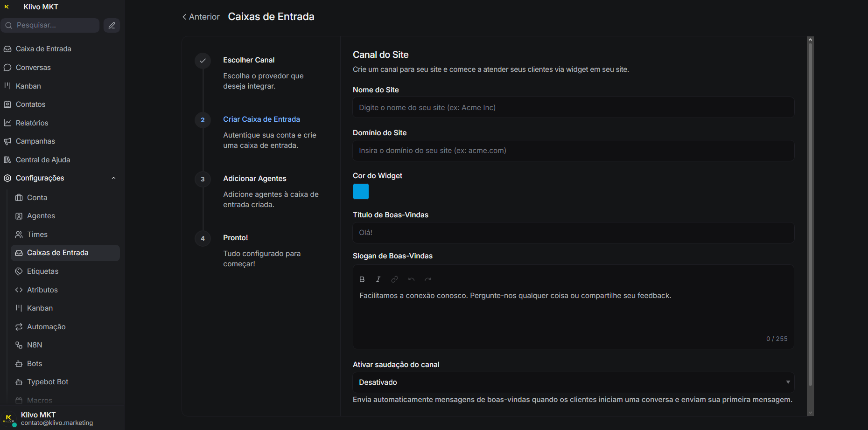Focus the Título de Boas-Vindas field
The image size is (868, 430).
[x=573, y=233]
